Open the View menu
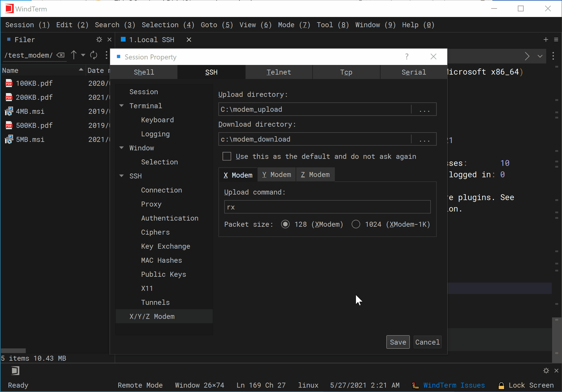The height and width of the screenshot is (392, 562). coord(256,25)
